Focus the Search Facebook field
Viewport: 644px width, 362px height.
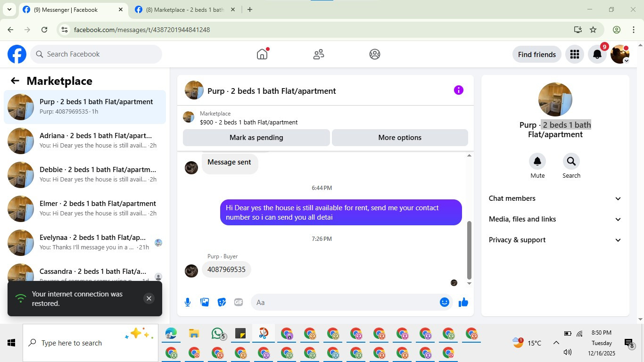(x=96, y=54)
